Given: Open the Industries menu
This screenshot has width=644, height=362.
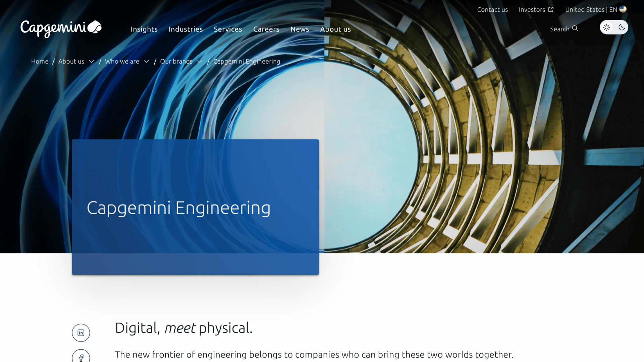Looking at the screenshot, I should pyautogui.click(x=185, y=29).
